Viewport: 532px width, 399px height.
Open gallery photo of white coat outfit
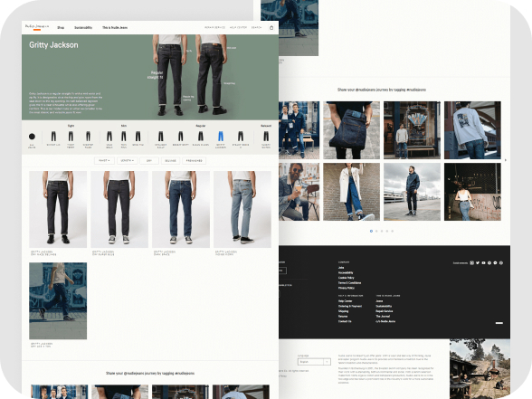351,192
